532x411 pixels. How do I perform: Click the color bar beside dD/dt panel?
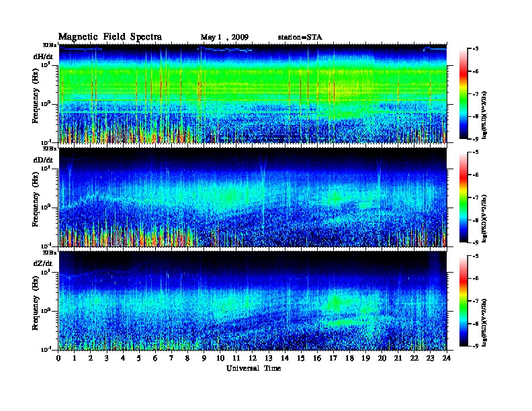[x=463, y=197]
